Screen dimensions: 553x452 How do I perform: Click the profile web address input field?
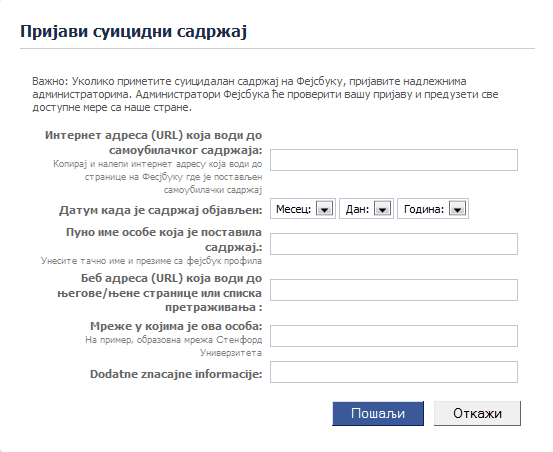394,290
